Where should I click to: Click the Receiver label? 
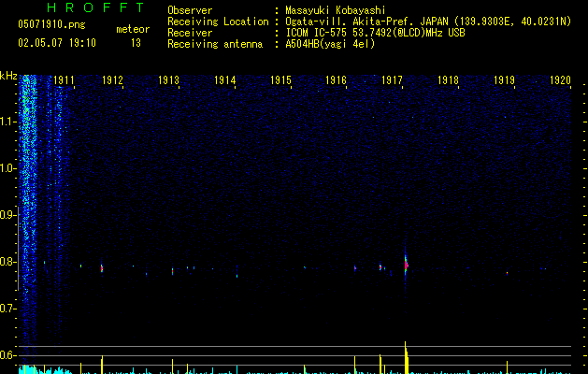coord(190,33)
